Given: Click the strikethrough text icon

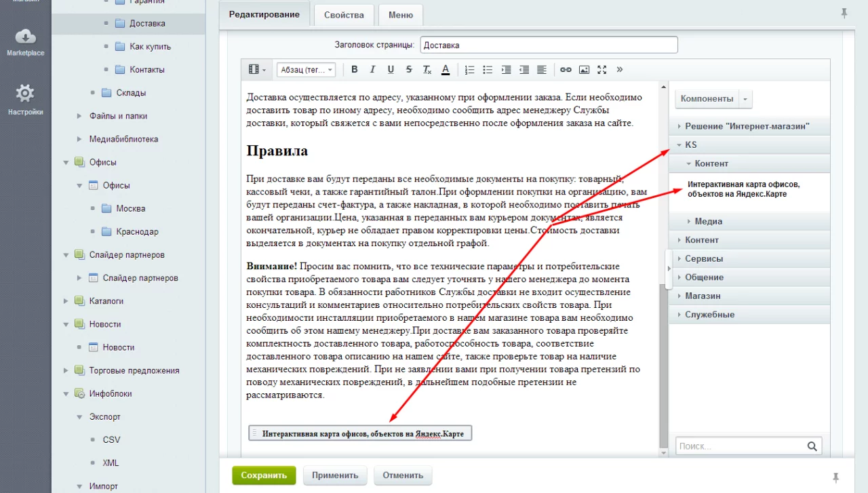Looking at the screenshot, I should pos(409,70).
